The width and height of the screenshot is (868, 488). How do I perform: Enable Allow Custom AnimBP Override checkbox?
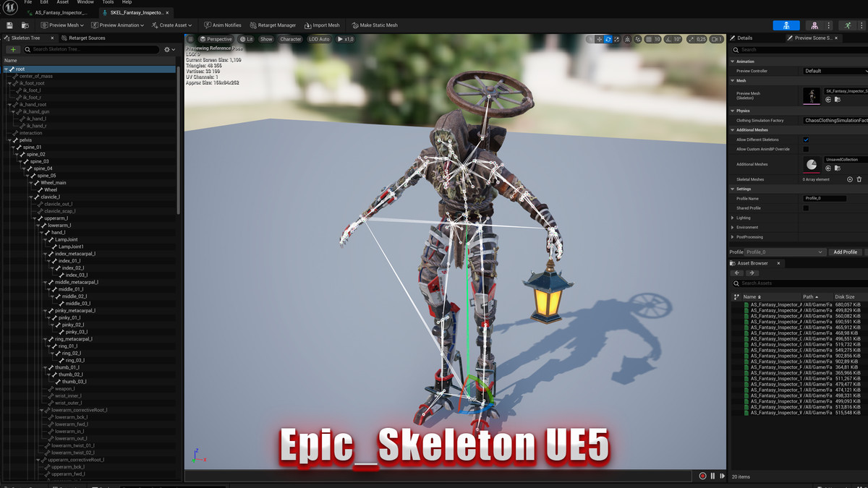pos(806,150)
